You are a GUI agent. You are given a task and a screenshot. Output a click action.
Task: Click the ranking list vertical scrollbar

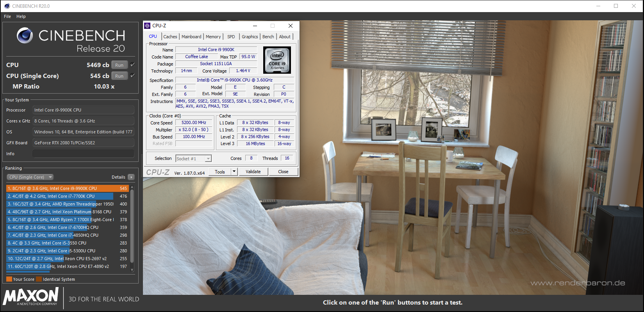pyautogui.click(x=132, y=228)
